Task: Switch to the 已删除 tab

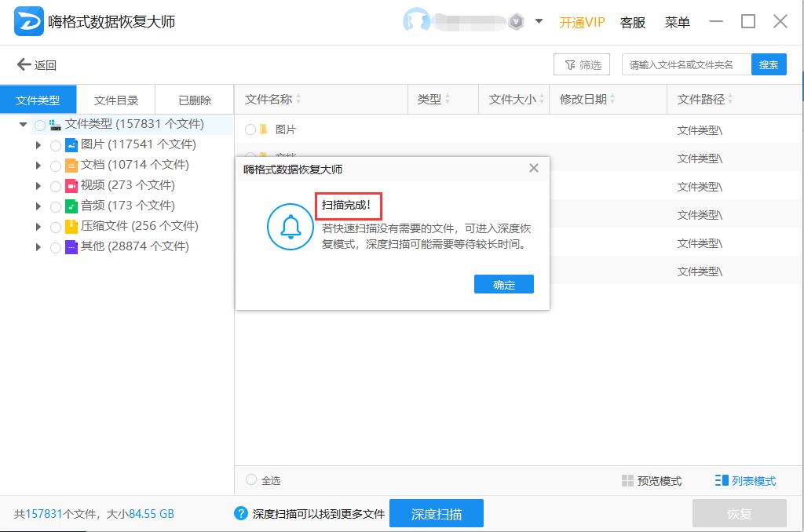Action: point(195,100)
